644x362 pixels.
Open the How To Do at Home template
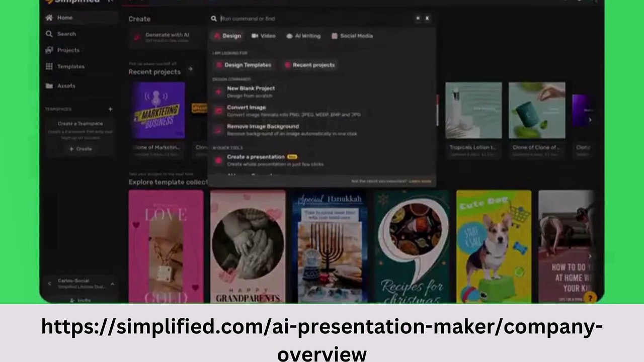tap(567, 246)
